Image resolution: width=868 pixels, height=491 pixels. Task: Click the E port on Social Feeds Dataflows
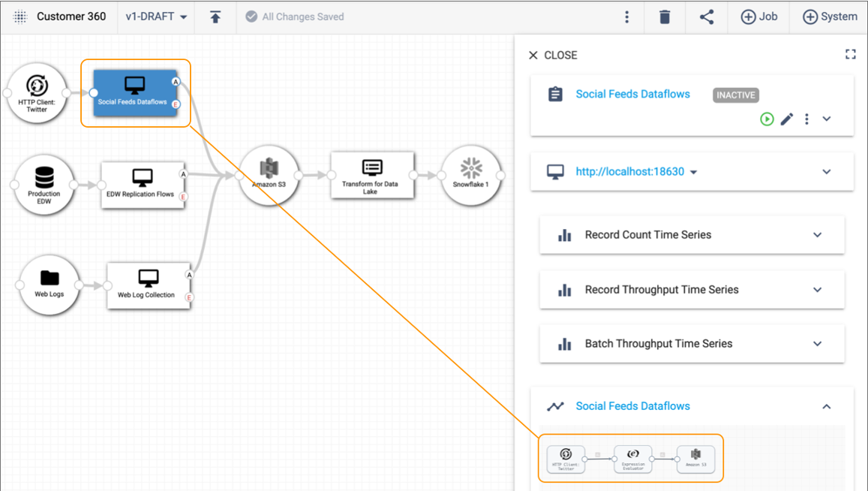(176, 104)
